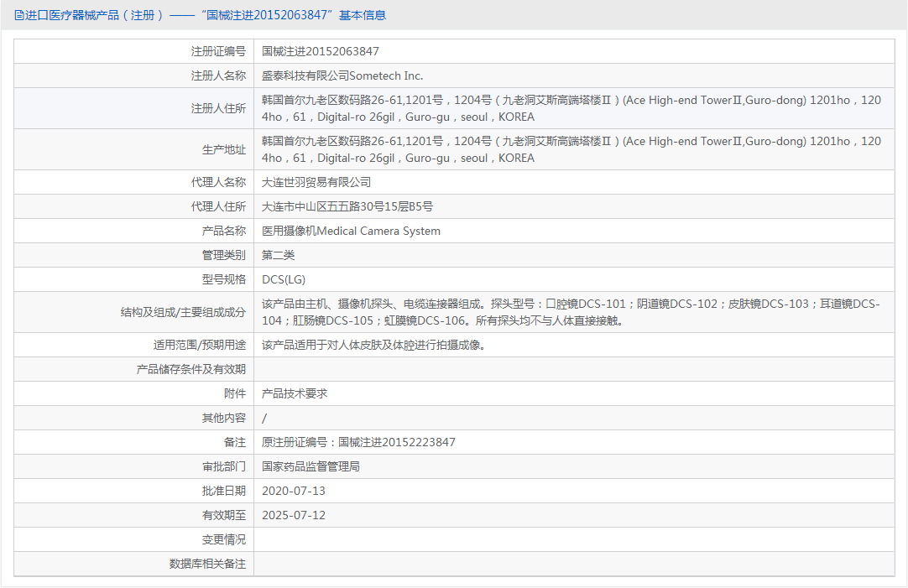The width and height of the screenshot is (908, 588).
Task: Select agent name 大连世羽贸易有限公司
Action: click(316, 182)
